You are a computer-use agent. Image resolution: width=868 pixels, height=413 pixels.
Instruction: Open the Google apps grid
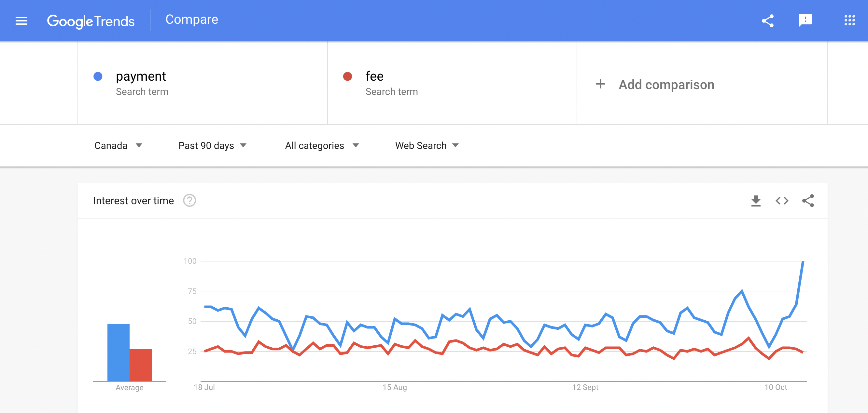[x=849, y=20]
